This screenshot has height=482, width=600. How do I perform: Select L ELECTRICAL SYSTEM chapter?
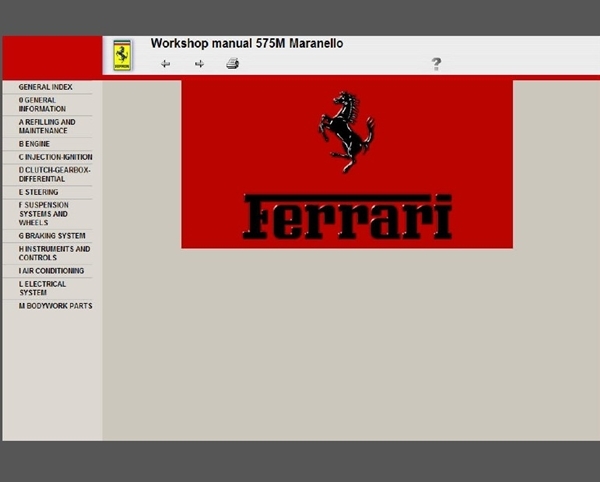[x=42, y=288]
